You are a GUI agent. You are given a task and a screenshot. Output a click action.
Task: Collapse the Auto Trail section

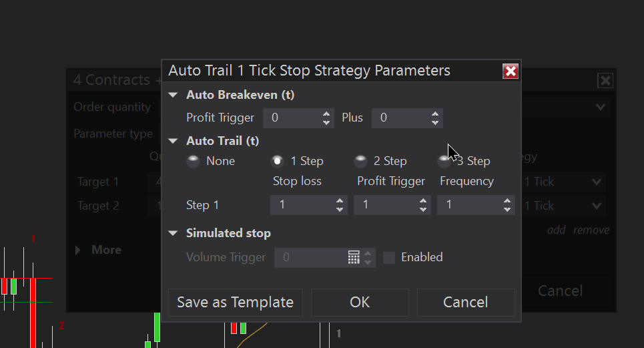click(x=174, y=141)
